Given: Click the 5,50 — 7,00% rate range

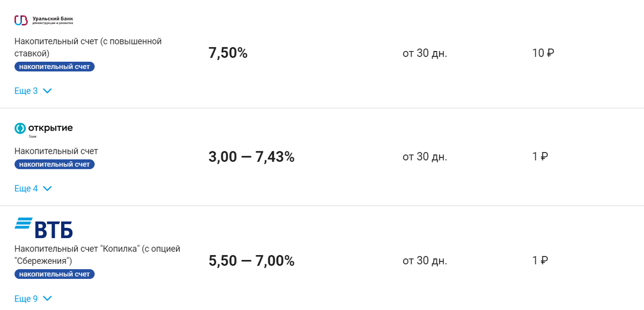Looking at the screenshot, I should coord(251,261).
